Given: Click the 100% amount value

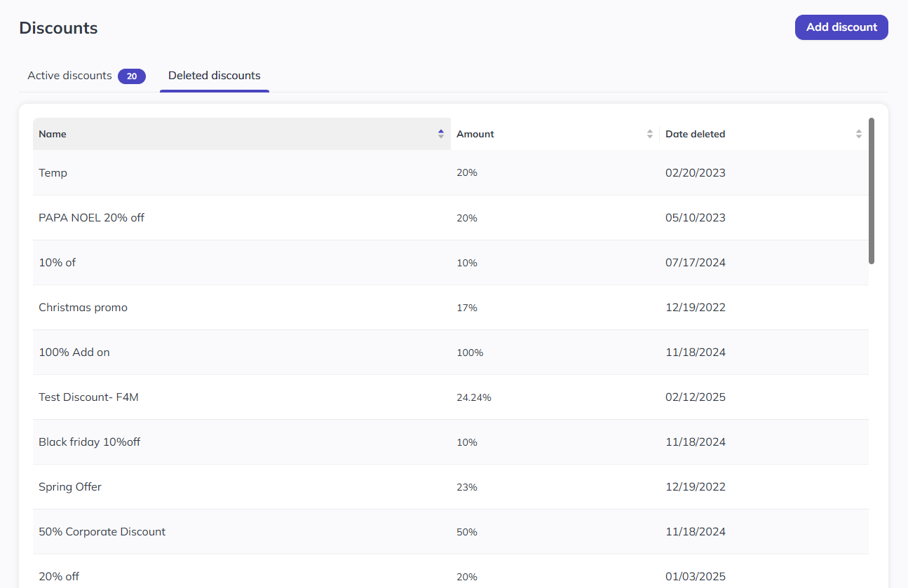Looking at the screenshot, I should pyautogui.click(x=470, y=353).
